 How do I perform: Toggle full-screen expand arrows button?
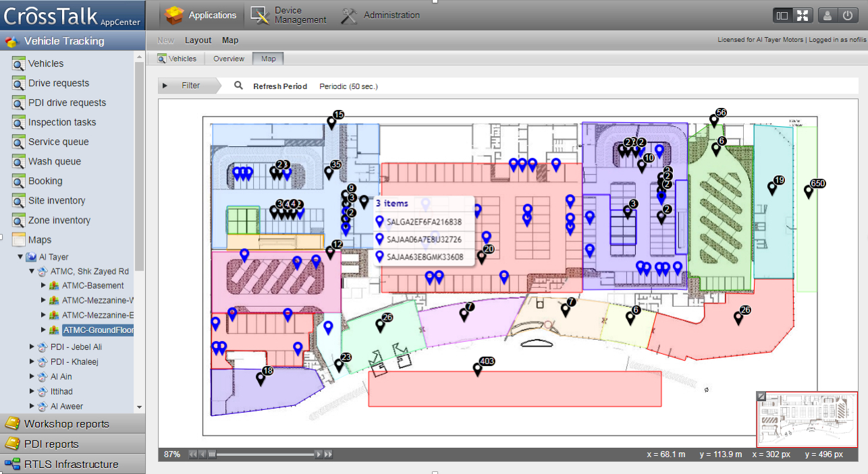(802, 15)
